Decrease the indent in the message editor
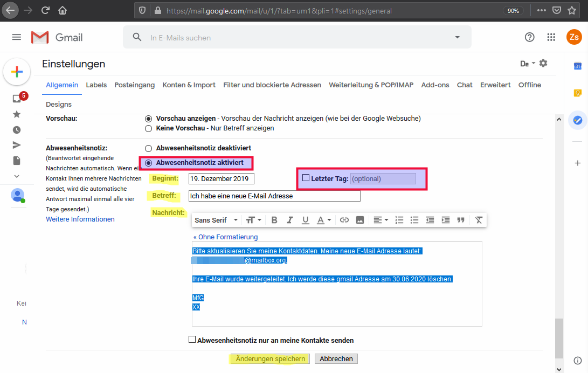 tap(430, 220)
